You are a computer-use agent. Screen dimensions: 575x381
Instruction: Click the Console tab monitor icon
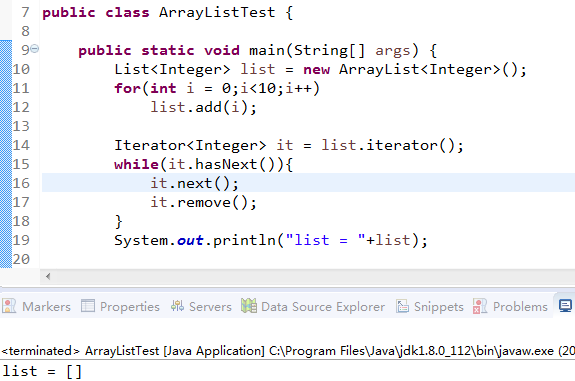click(565, 305)
